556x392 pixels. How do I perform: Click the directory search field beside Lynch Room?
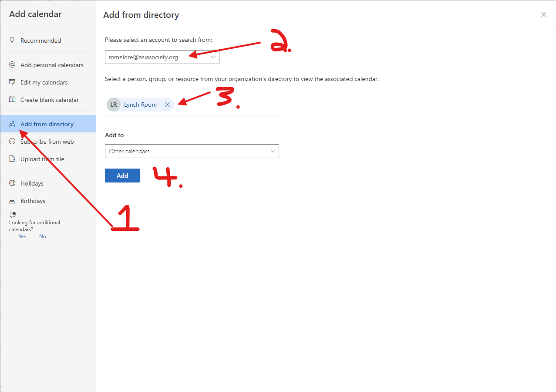pyautogui.click(x=226, y=105)
